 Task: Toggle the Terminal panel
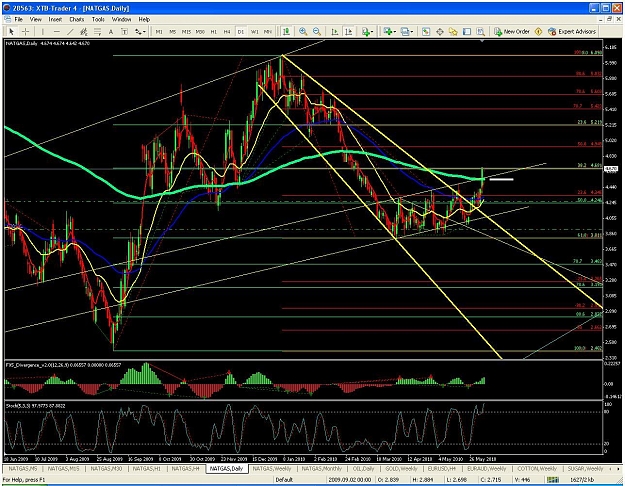pyautogui.click(x=467, y=31)
